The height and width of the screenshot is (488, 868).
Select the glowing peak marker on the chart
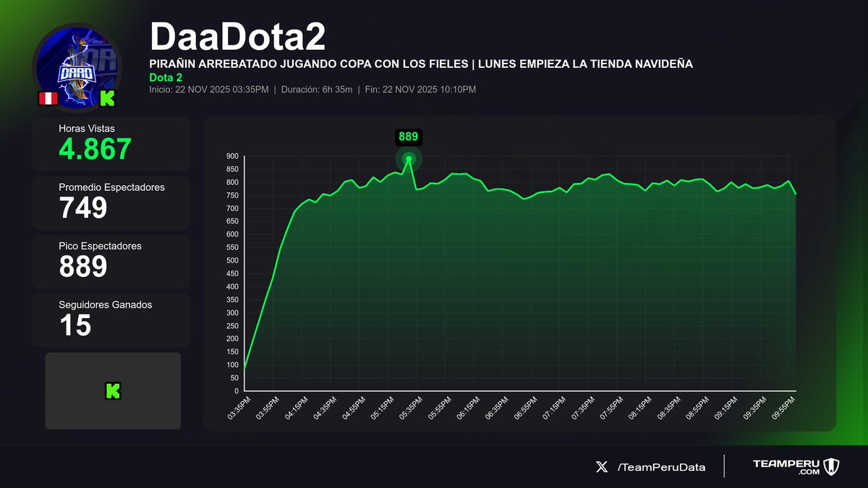point(409,160)
